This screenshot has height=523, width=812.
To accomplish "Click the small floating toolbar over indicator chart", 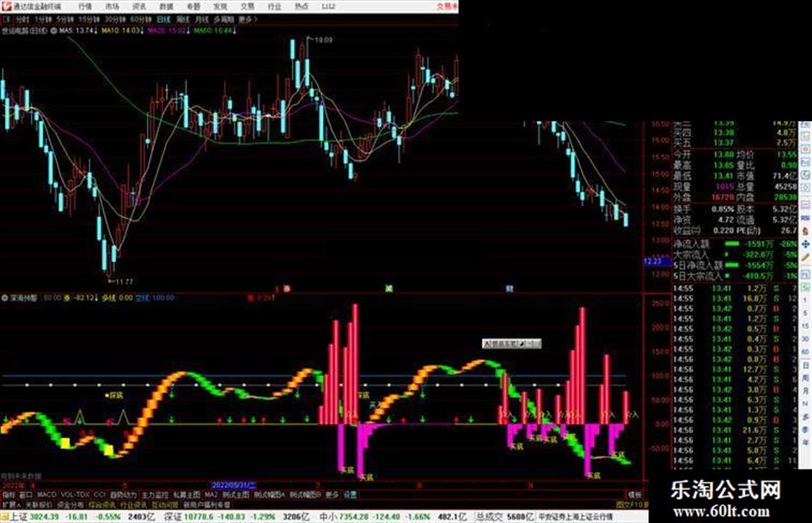I will tap(511, 344).
